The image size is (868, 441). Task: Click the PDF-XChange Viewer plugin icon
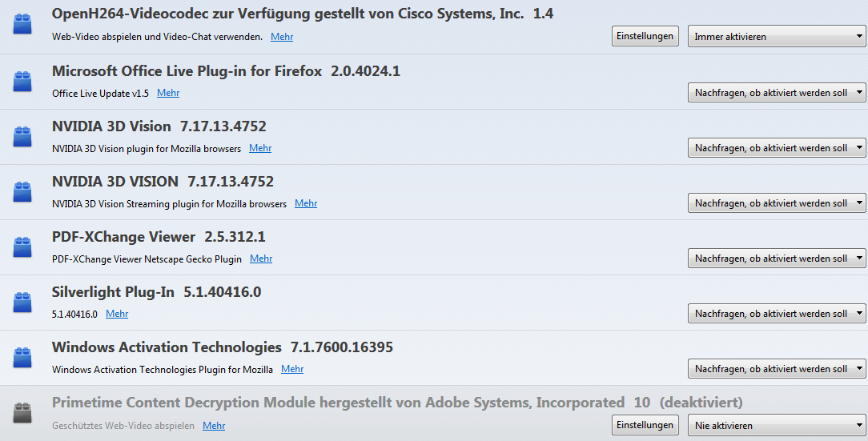pyautogui.click(x=22, y=247)
